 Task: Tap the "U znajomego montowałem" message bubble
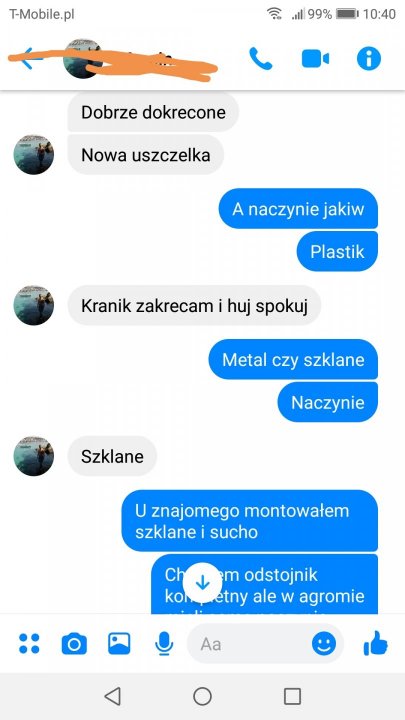click(250, 521)
